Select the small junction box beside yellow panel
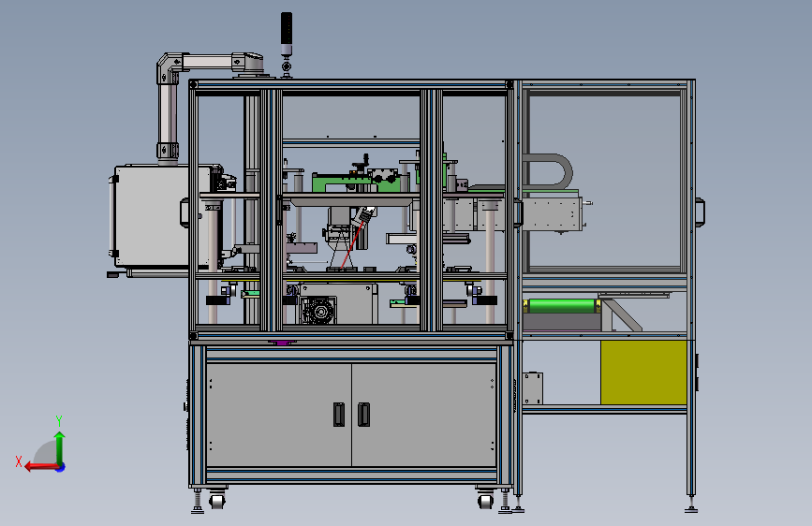This screenshot has height=526, width=812. [532, 388]
